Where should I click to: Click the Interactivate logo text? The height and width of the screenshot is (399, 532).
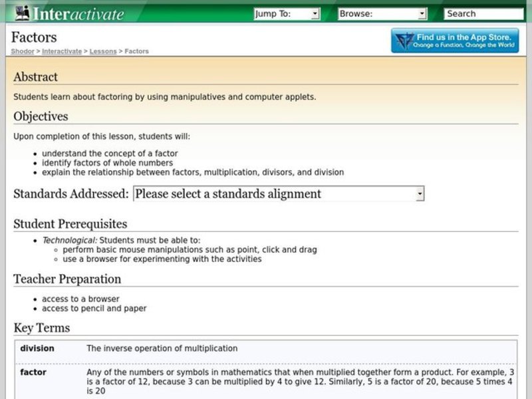[x=78, y=14]
